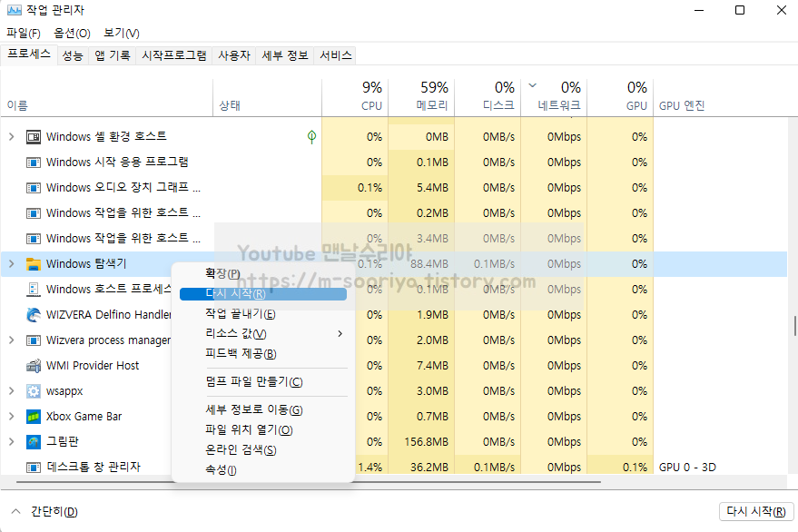Switch to the 세부 정보 tab

285,55
